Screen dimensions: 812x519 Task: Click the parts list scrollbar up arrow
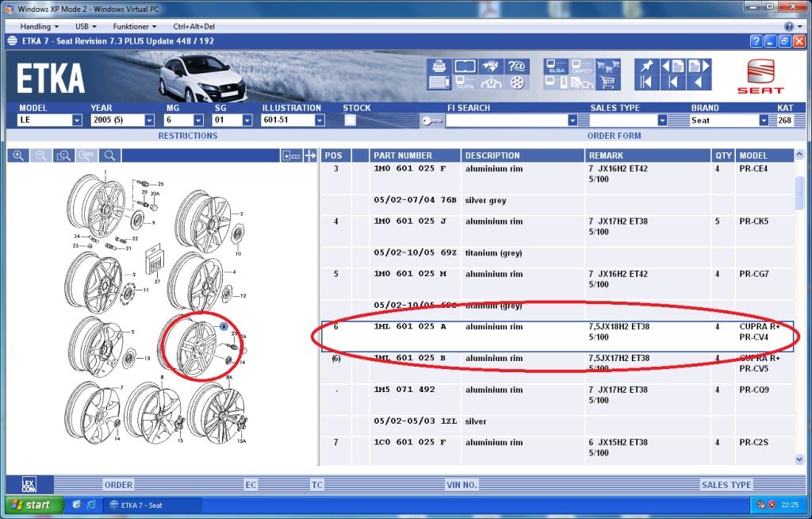tap(799, 155)
